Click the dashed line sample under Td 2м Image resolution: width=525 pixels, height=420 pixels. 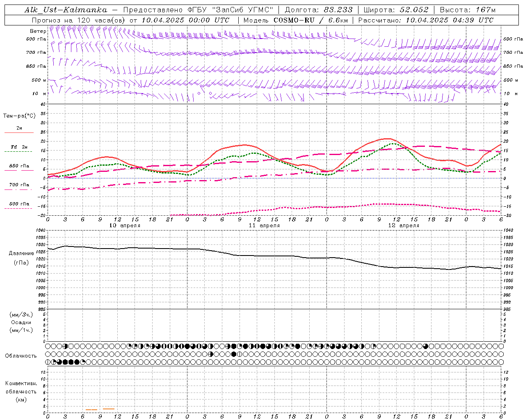(x=18, y=152)
